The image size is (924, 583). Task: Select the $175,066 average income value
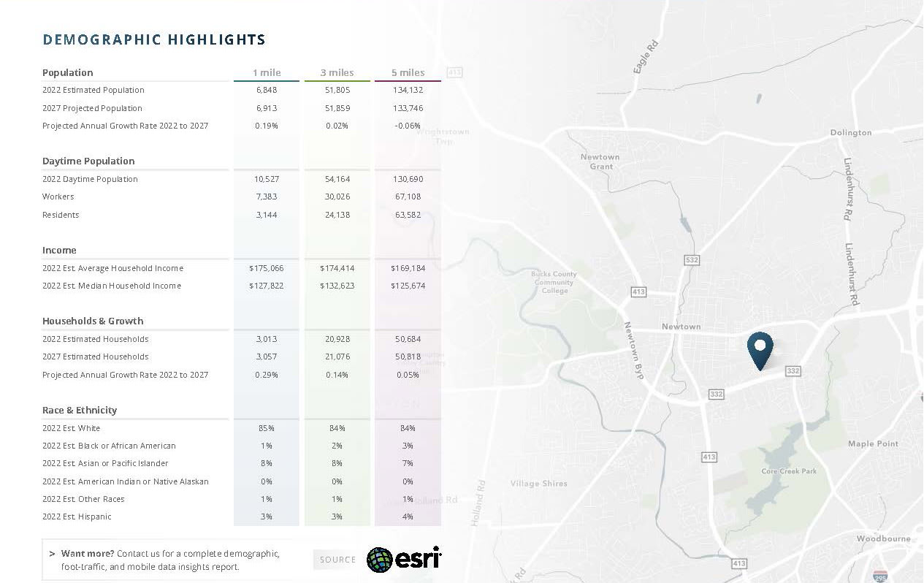point(266,268)
